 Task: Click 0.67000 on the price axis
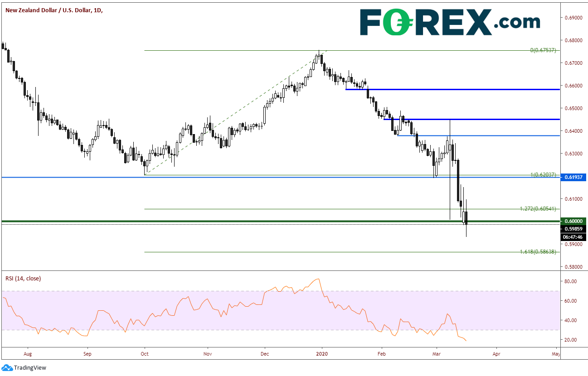(573, 63)
